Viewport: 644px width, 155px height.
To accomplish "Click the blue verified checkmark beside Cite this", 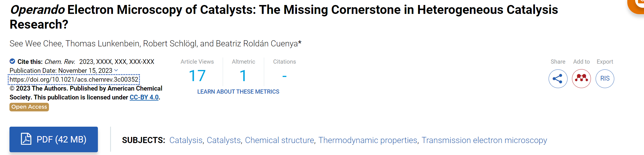I will (x=12, y=61).
